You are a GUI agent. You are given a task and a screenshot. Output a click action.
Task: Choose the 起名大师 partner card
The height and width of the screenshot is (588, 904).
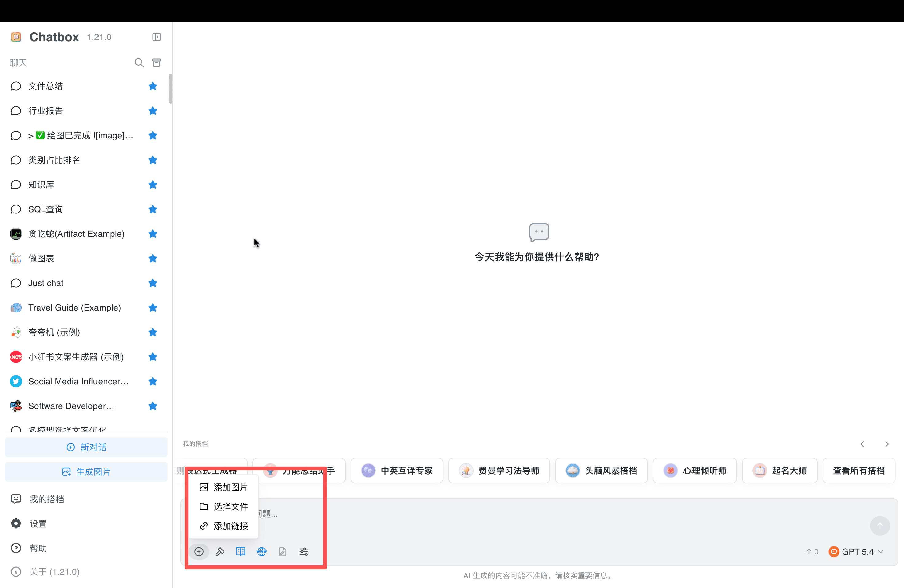(x=779, y=471)
